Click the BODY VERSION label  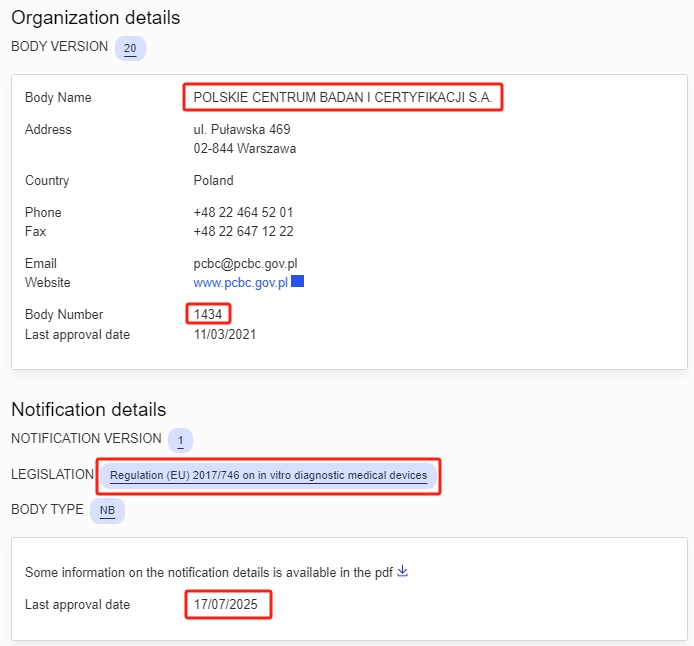coord(60,46)
